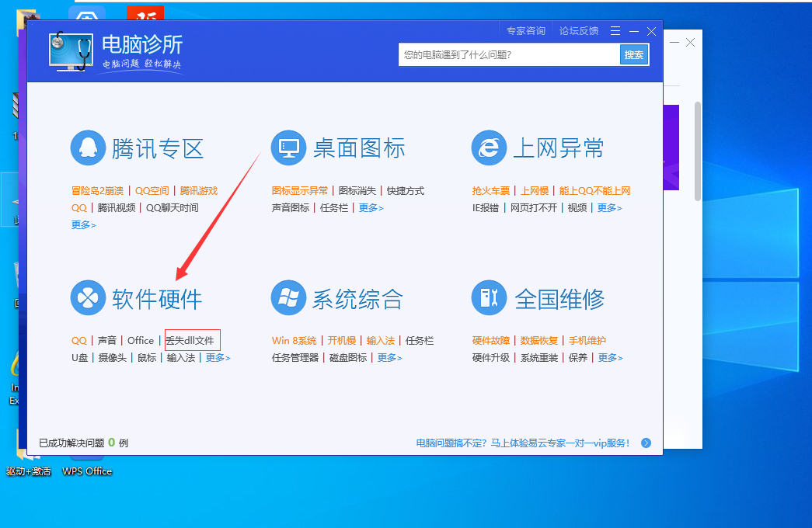This screenshot has width=812, height=528.
Task: Click the blue arrow icon beside vip服务
Action: (x=646, y=443)
